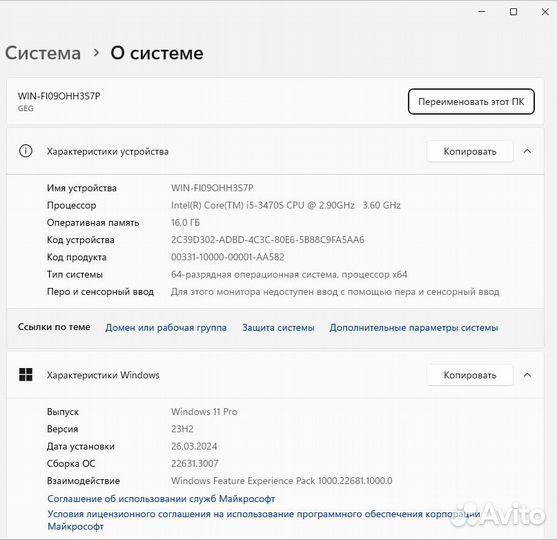Click the Выпуск label
The image size is (557, 540).
pyautogui.click(x=63, y=412)
